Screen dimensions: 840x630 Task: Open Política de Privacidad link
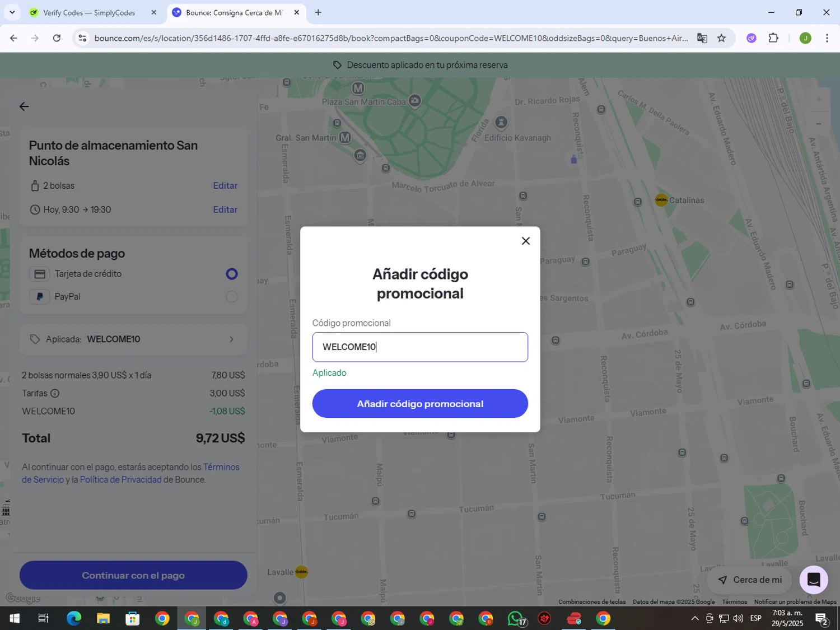coord(120,479)
